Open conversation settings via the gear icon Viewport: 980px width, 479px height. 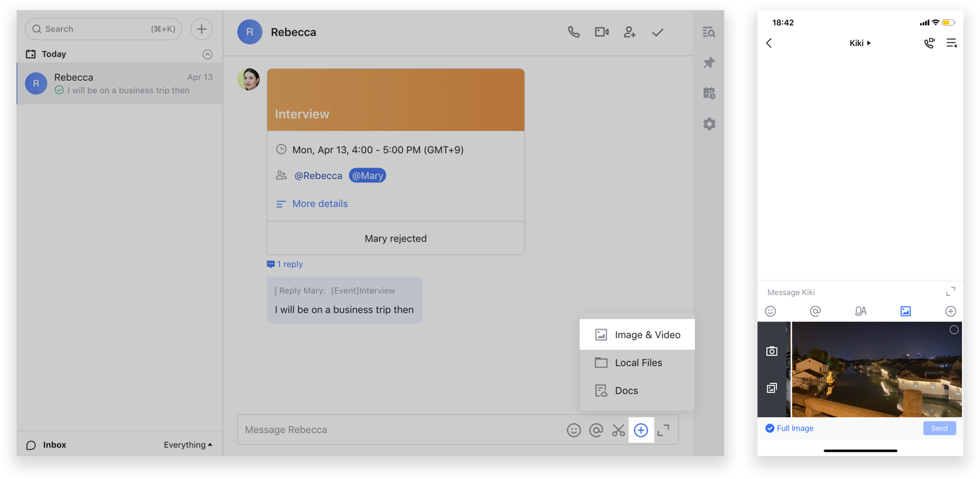click(x=708, y=124)
